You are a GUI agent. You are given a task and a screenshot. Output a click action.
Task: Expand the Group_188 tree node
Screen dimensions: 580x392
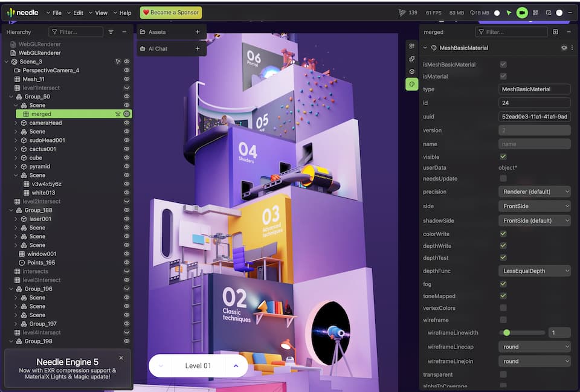10,210
